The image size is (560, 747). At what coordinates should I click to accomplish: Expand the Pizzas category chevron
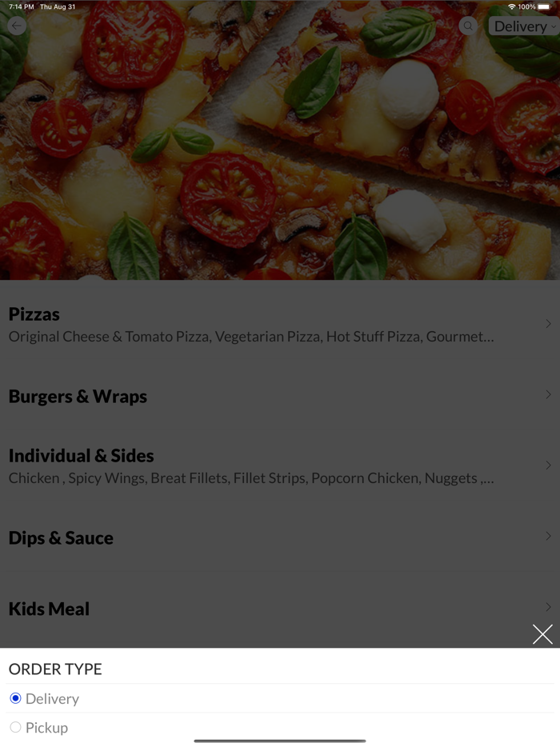click(548, 323)
